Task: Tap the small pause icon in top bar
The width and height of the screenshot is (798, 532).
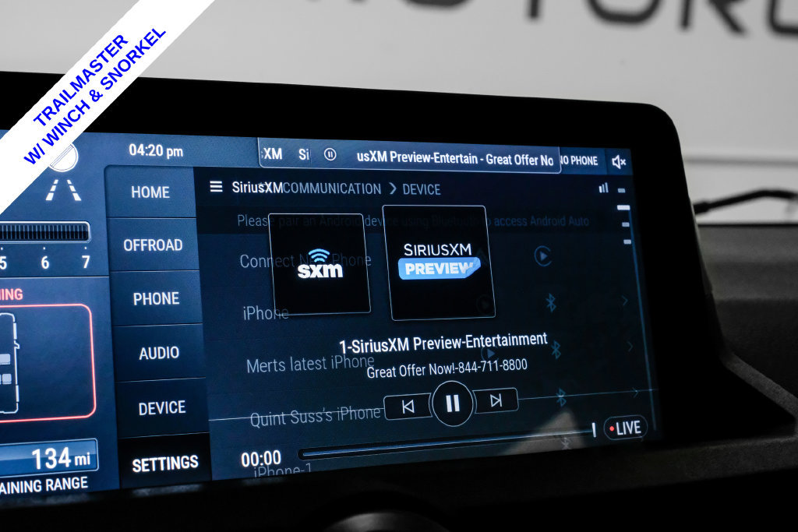Action: (330, 154)
